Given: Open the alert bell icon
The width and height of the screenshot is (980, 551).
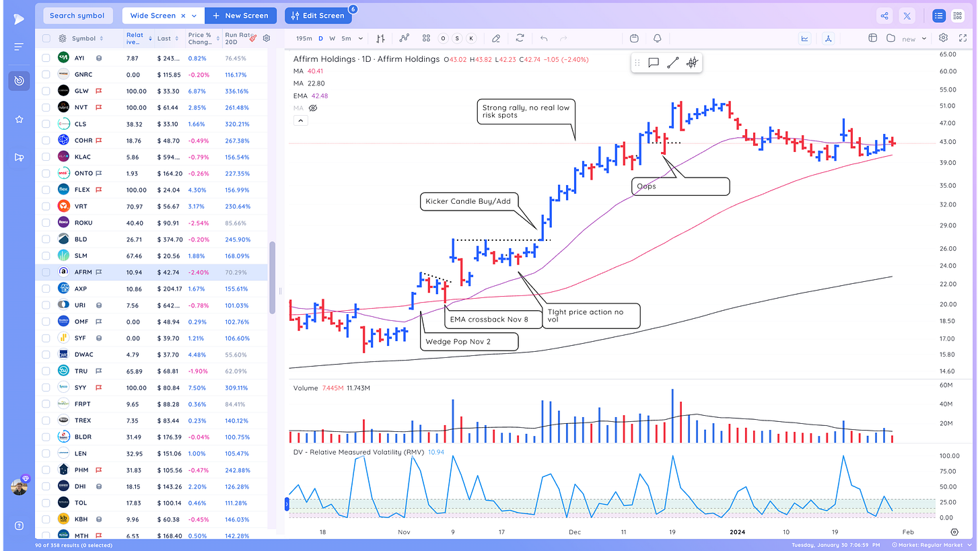Looking at the screenshot, I should point(657,38).
